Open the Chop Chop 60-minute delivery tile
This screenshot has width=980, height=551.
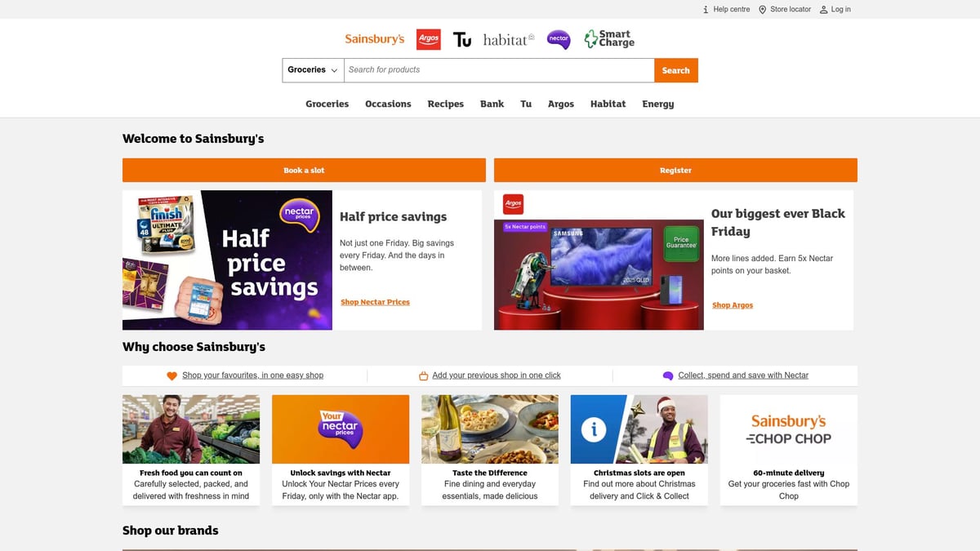[x=788, y=449]
